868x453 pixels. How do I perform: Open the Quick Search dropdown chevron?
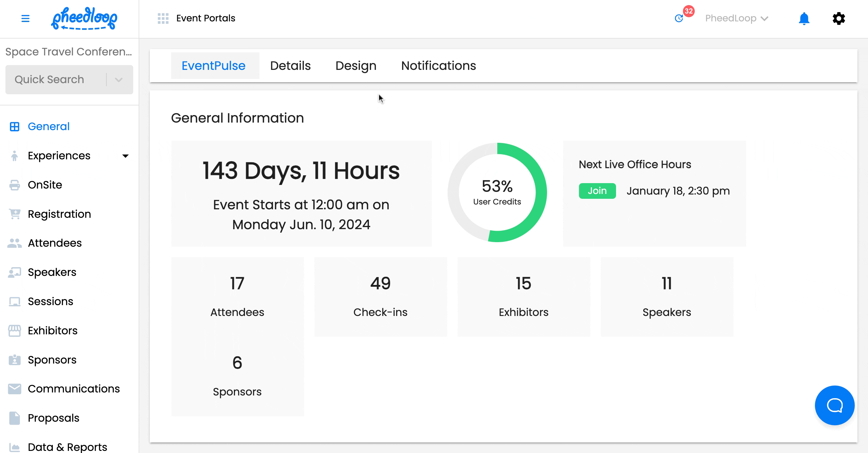pos(119,80)
